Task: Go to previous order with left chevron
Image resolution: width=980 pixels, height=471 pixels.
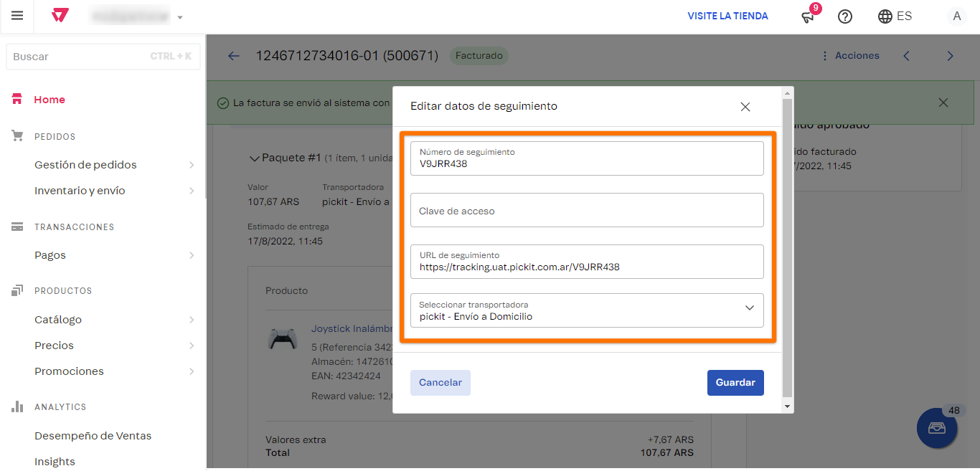Action: [906, 55]
